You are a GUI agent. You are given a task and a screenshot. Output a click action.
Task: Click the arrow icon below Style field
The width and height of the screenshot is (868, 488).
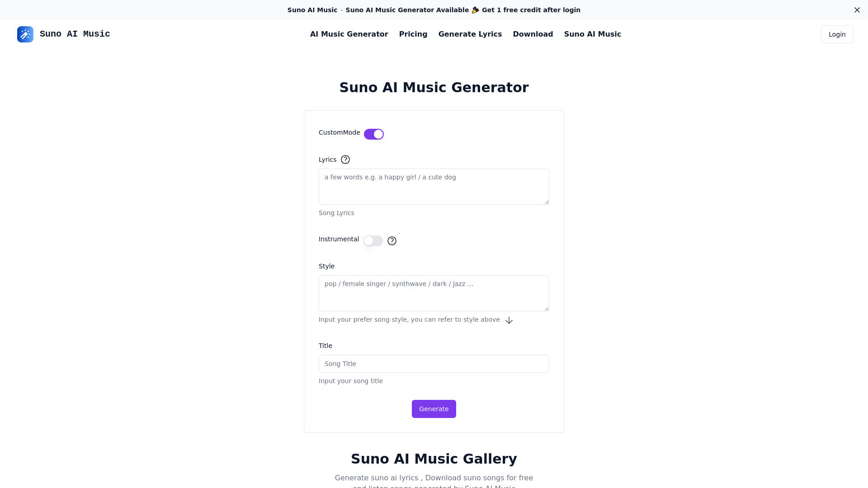[x=509, y=320]
